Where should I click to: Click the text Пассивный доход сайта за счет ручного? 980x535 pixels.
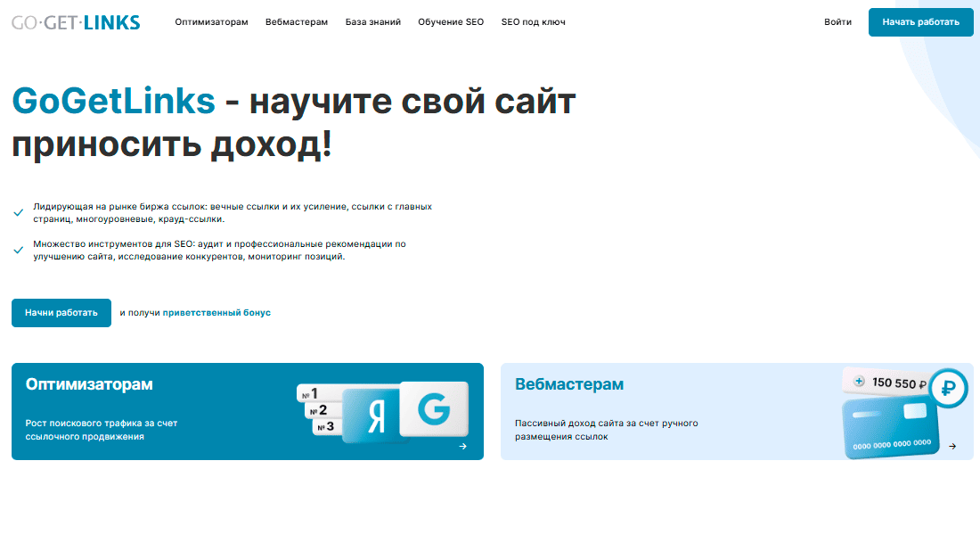pyautogui.click(x=606, y=423)
